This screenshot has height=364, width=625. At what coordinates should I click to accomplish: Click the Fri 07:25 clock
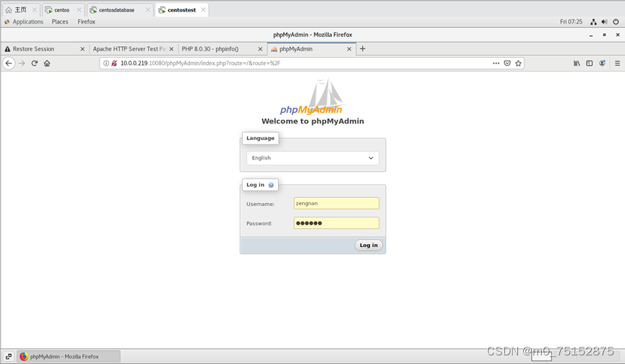(571, 22)
